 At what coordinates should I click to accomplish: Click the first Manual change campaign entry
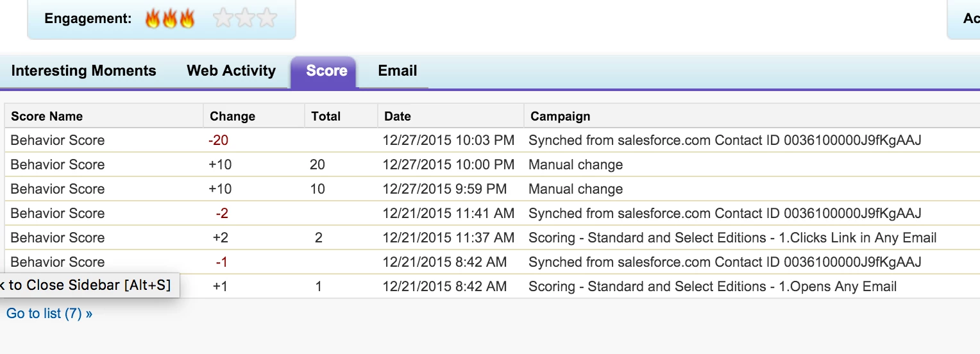[x=575, y=165]
